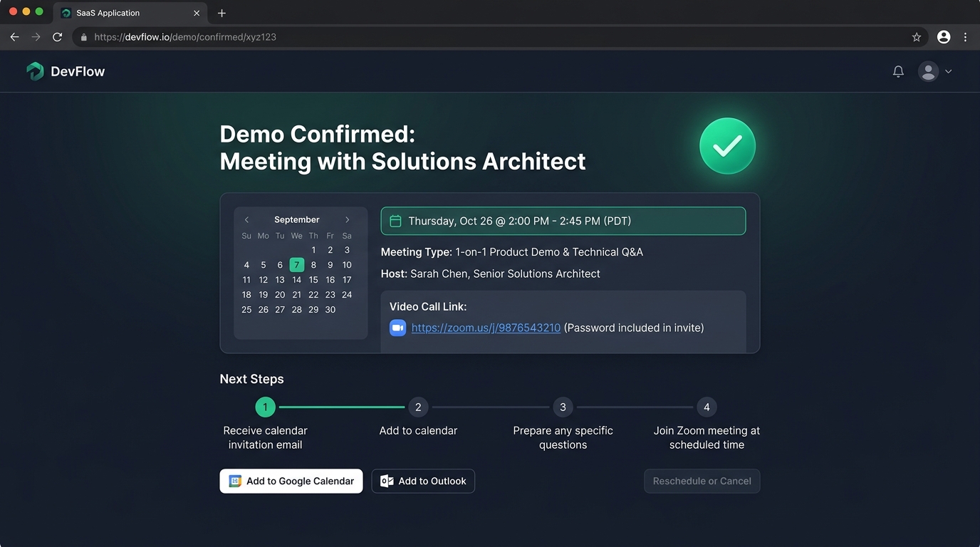The width and height of the screenshot is (980, 547).
Task: Expand the account menu chevron
Action: pyautogui.click(x=948, y=71)
